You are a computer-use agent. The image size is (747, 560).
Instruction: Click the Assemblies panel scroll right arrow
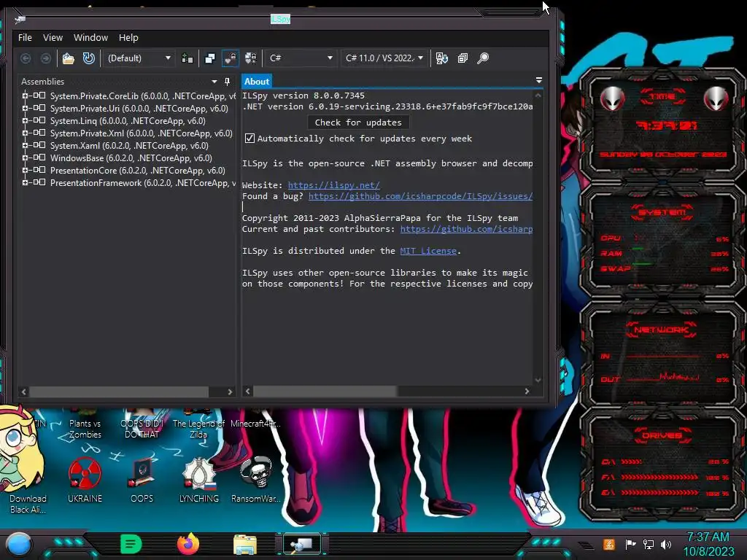230,392
